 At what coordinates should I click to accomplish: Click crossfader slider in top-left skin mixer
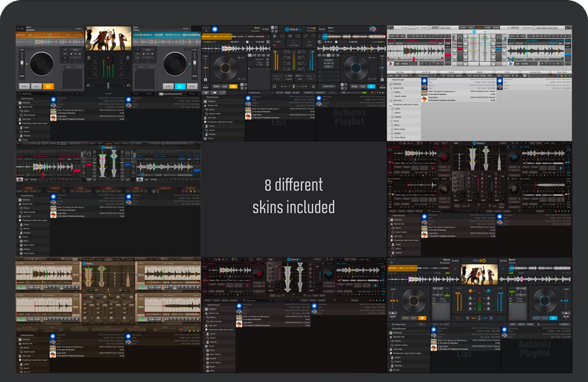pos(109,86)
